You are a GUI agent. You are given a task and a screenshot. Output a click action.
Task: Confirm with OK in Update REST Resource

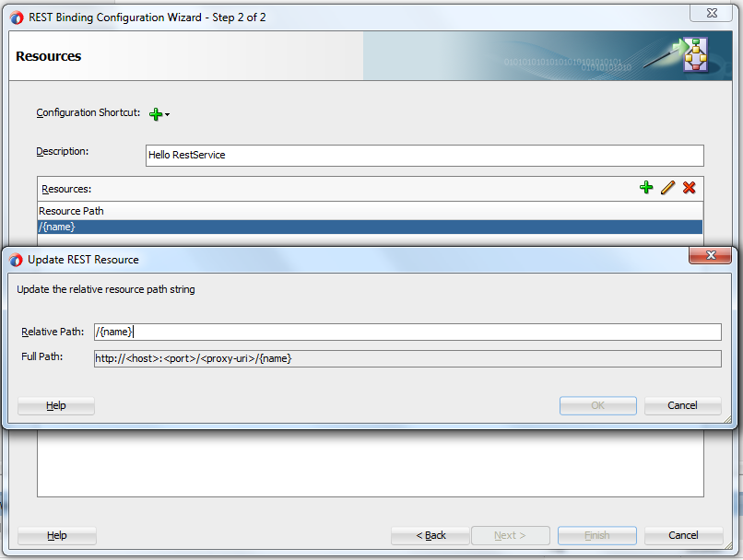598,405
